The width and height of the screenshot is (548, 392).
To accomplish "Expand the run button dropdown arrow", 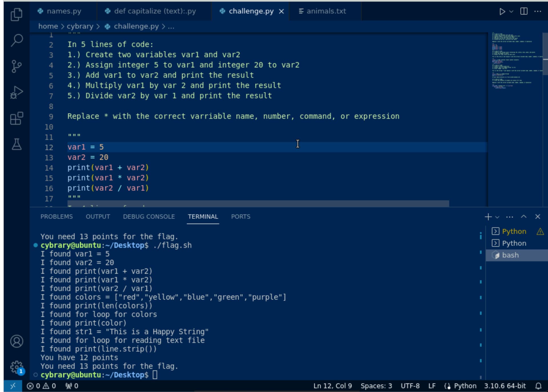I will [511, 11].
